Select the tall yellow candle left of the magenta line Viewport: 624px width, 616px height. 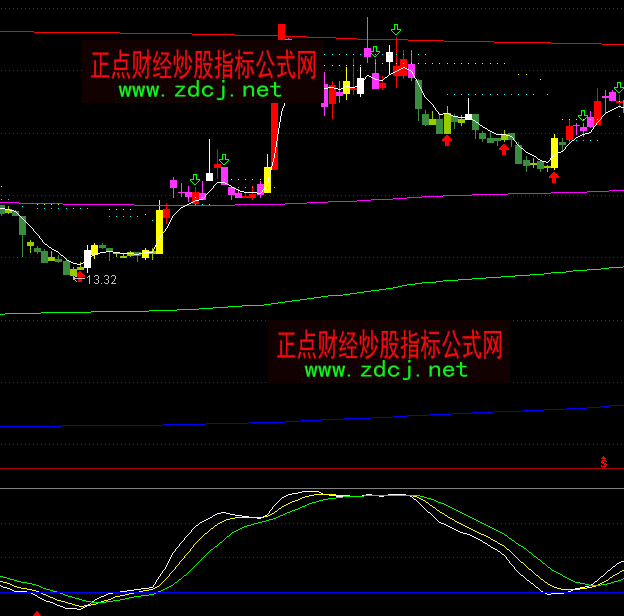click(x=159, y=230)
